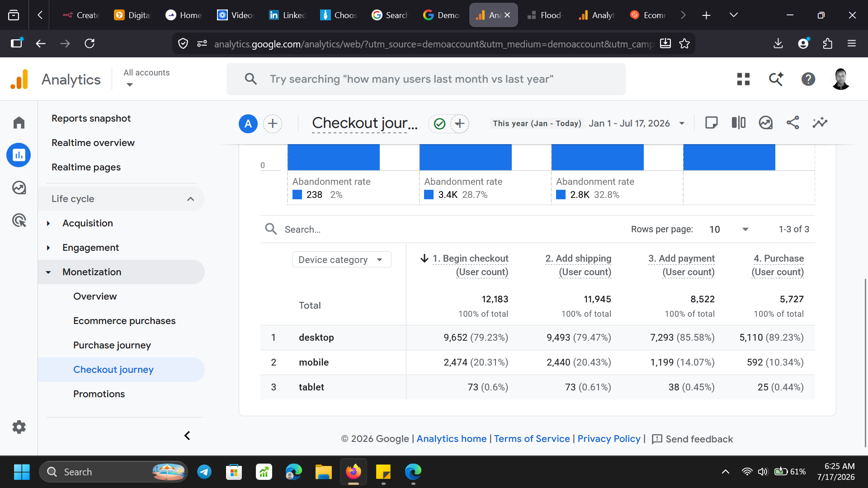Open File Explorer from taskbar

pos(323,472)
